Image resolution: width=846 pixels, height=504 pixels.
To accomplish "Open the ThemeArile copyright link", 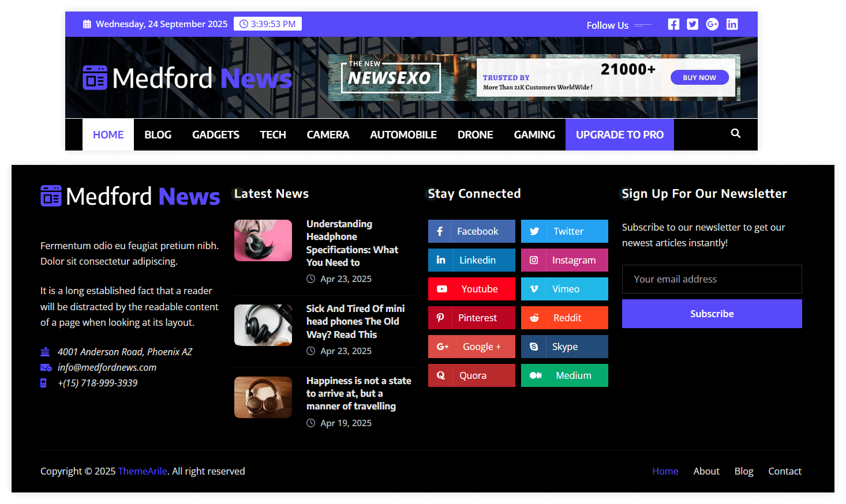I will 143,471.
